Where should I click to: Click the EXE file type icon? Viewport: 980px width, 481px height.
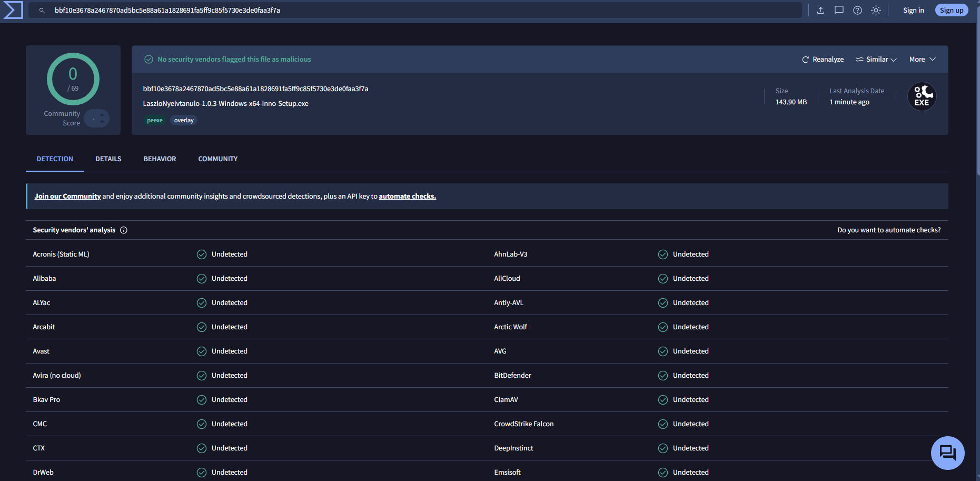click(x=922, y=96)
